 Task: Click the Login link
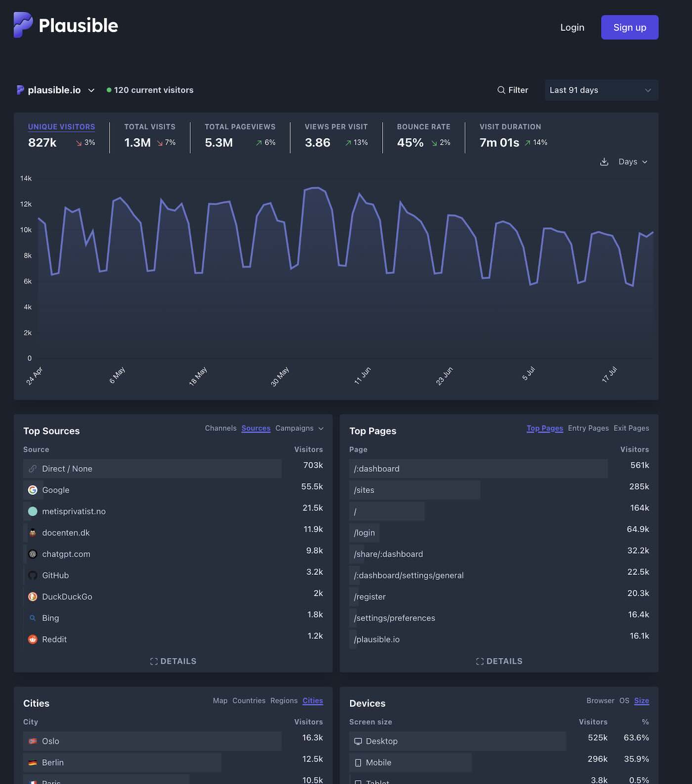572,27
